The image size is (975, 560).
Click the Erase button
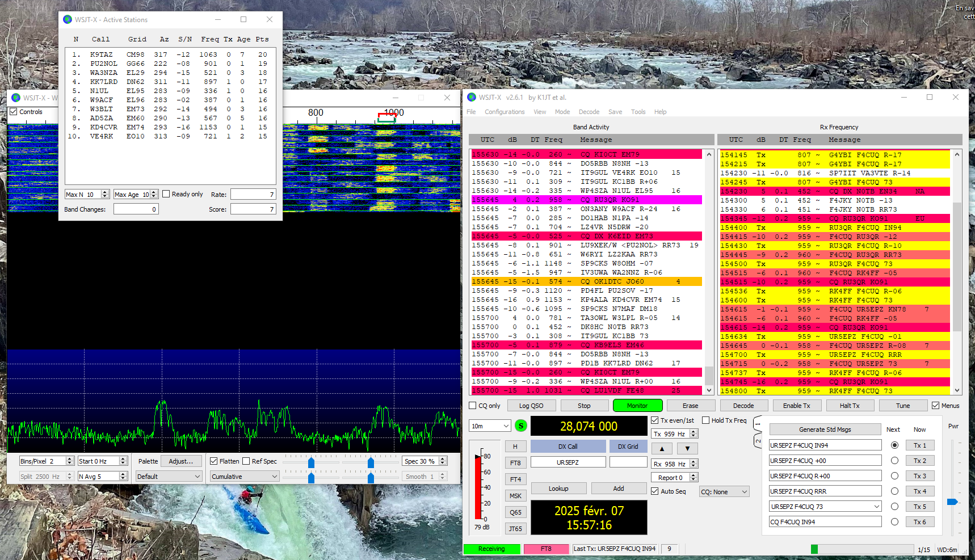tap(690, 406)
